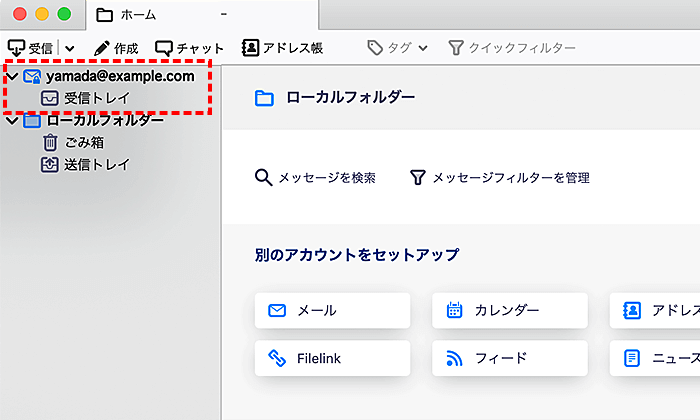Viewport: 700px width, 420px height.
Task: Open the アドレス帳 address book
Action: point(283,48)
